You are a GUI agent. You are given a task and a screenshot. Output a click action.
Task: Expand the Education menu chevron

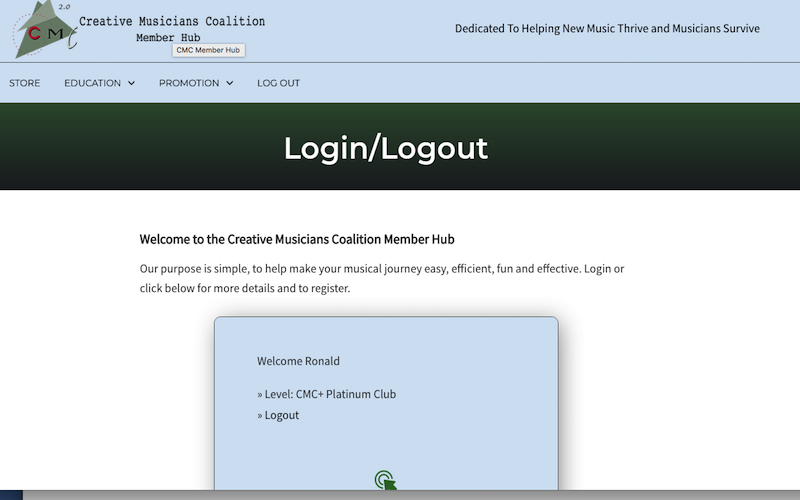[x=131, y=83]
